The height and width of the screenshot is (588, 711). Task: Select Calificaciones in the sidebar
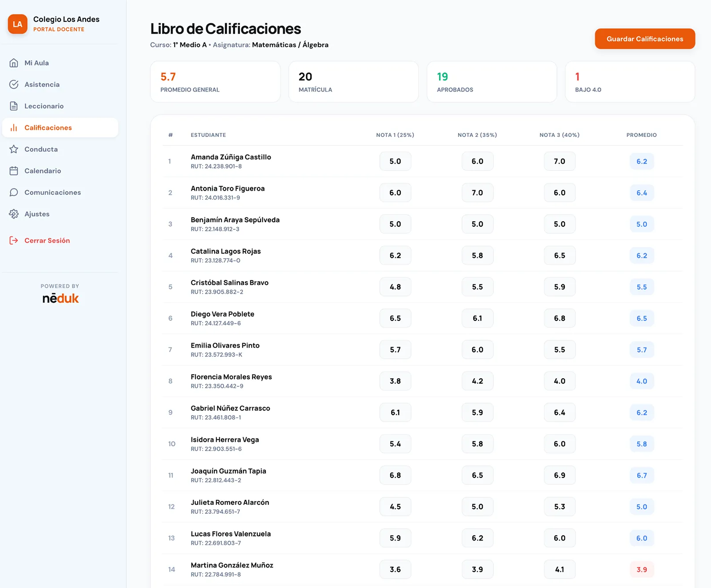click(60, 128)
